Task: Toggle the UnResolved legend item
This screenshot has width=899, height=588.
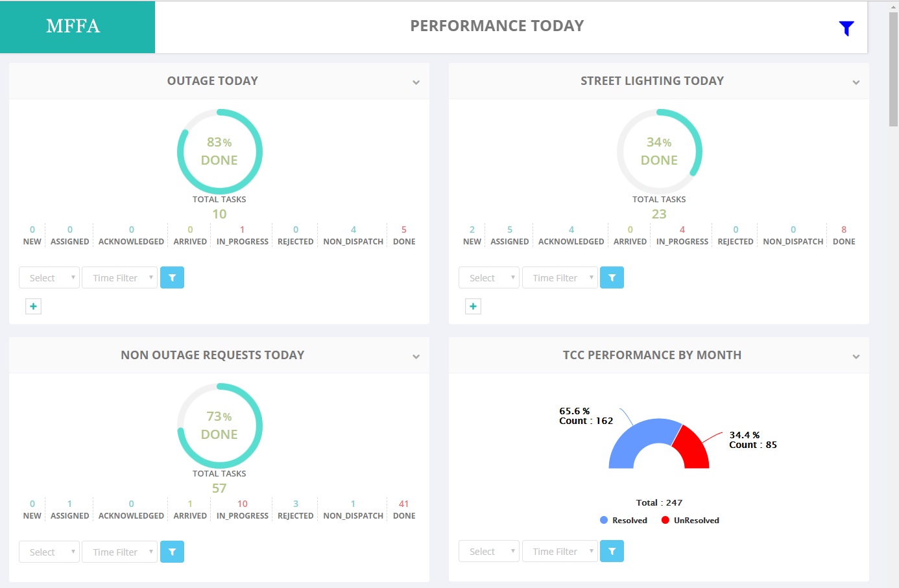Action: coord(690,520)
